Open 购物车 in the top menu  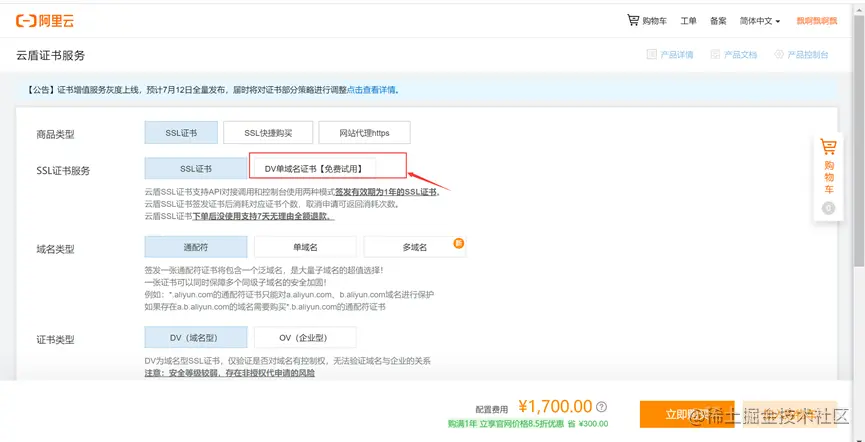(x=654, y=21)
